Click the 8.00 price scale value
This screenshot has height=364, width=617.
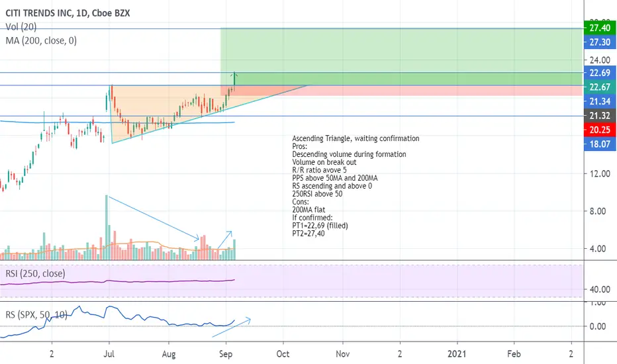(x=597, y=211)
